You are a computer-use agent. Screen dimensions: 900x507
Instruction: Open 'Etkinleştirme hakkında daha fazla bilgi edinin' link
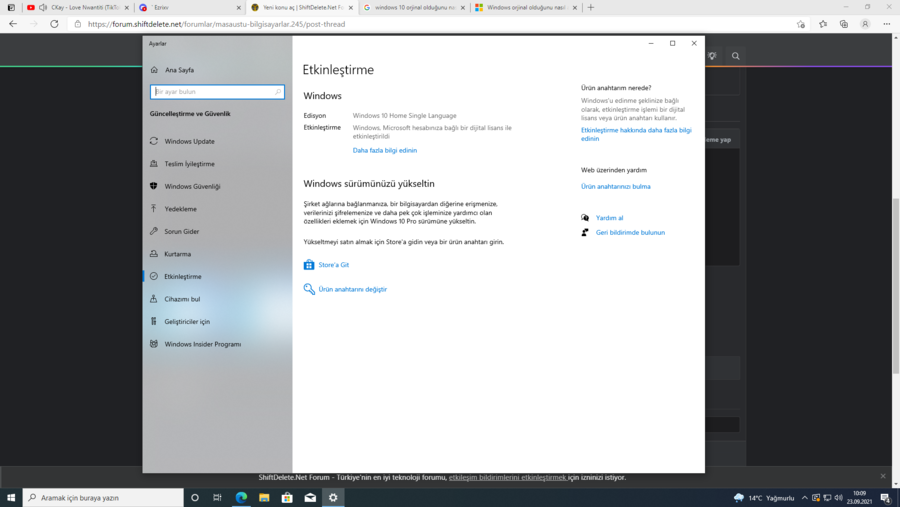click(x=636, y=134)
